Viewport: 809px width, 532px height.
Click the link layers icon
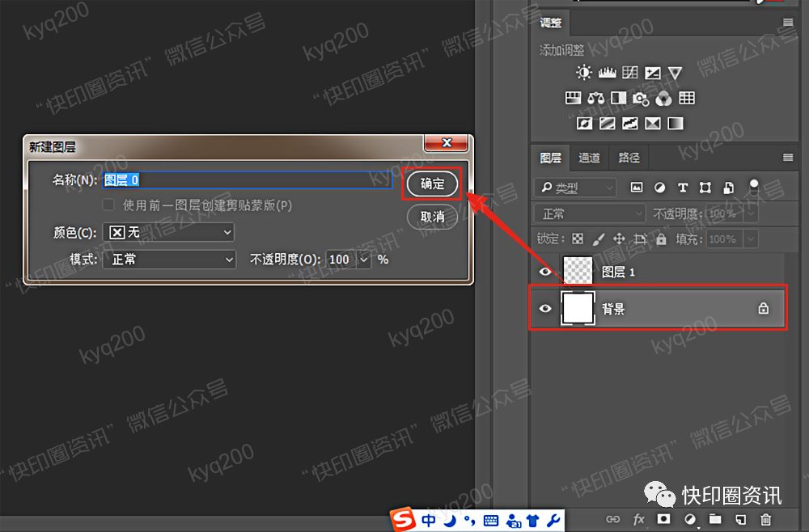(613, 519)
